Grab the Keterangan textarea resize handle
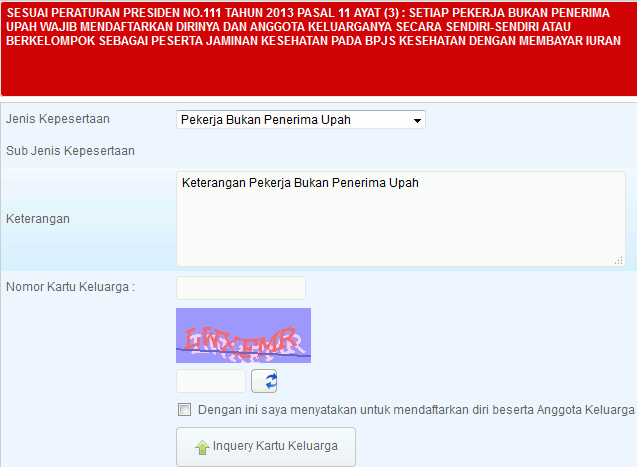Image resolution: width=637 pixels, height=467 pixels. pyautogui.click(x=619, y=261)
